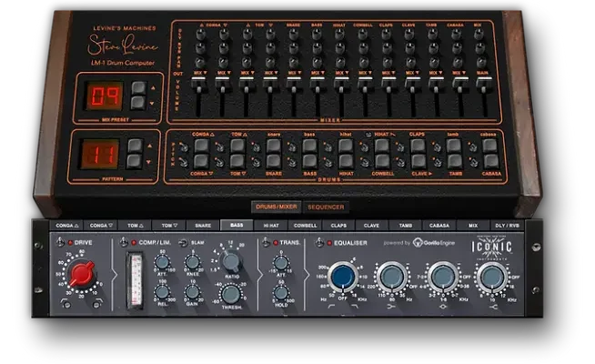Screen dimensions: 595x364
Task: Toggle the Drive power switch
Action: coord(59,242)
